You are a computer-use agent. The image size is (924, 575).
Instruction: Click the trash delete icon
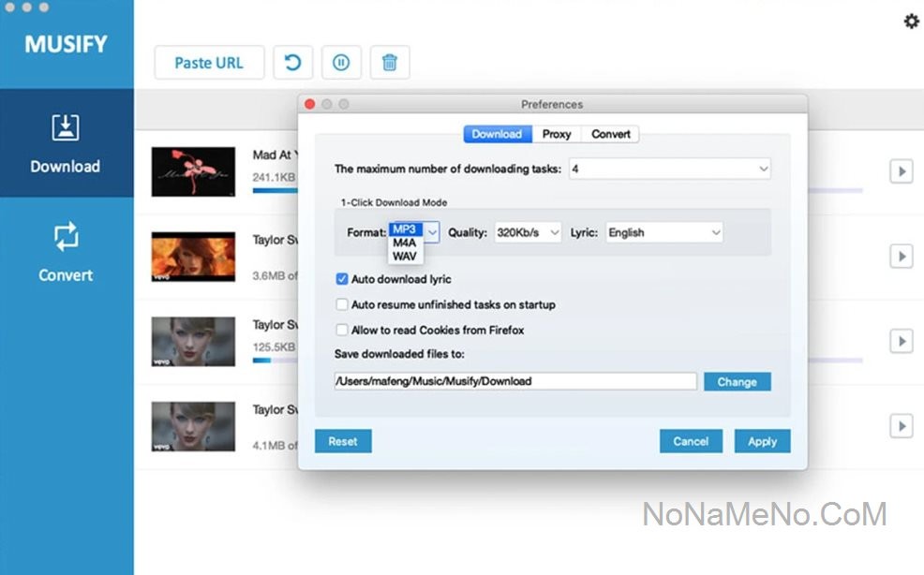point(390,63)
